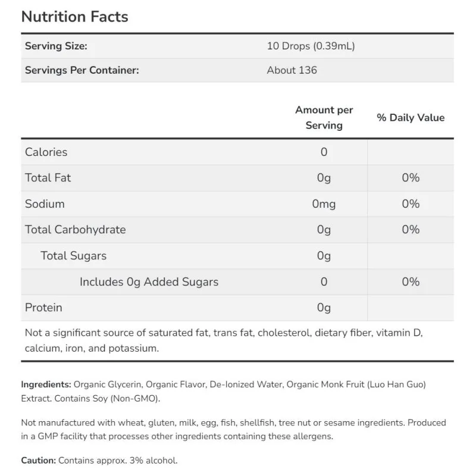Image resolution: width=476 pixels, height=476 pixels.
Task: Click the Total Fat row label
Action: [x=48, y=177]
